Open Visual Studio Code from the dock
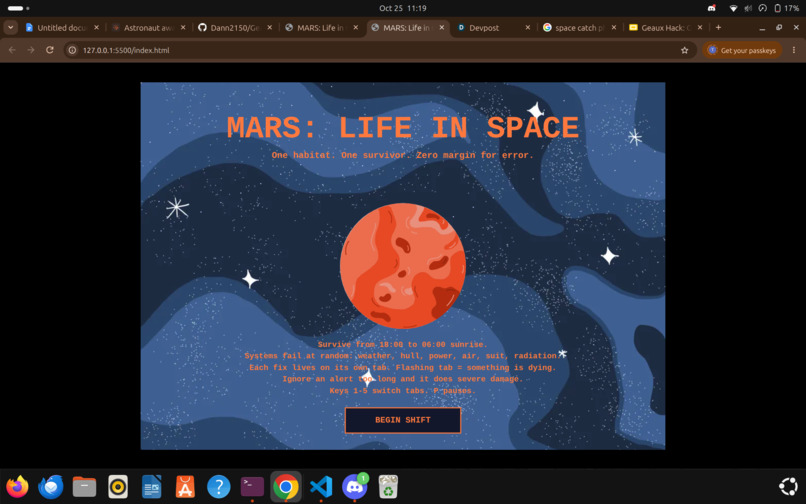Viewport: 806px width, 504px height. click(x=321, y=487)
